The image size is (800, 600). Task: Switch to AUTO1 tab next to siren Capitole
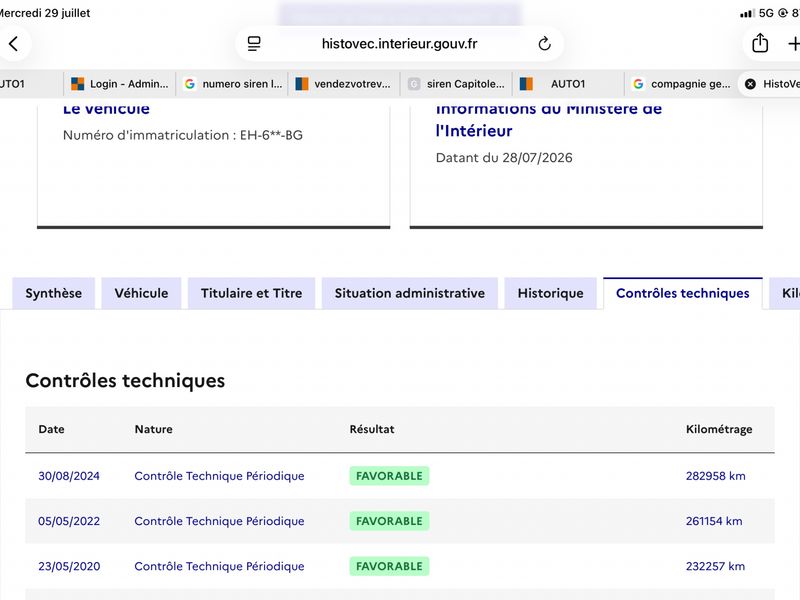568,84
